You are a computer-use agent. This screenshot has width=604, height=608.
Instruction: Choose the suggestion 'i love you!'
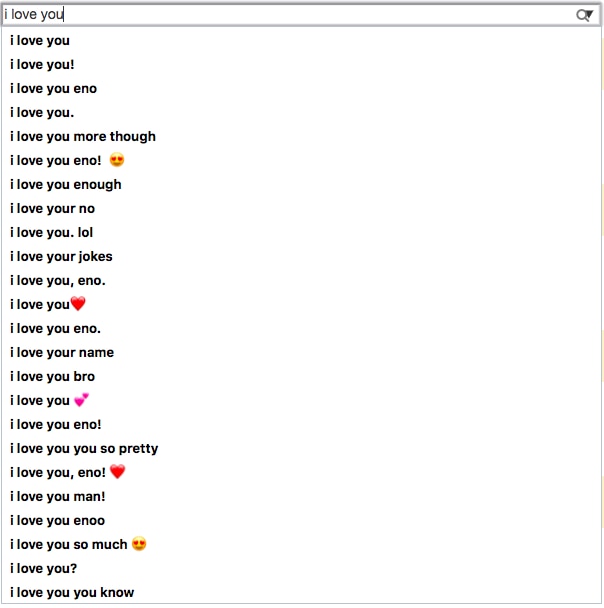point(302,64)
